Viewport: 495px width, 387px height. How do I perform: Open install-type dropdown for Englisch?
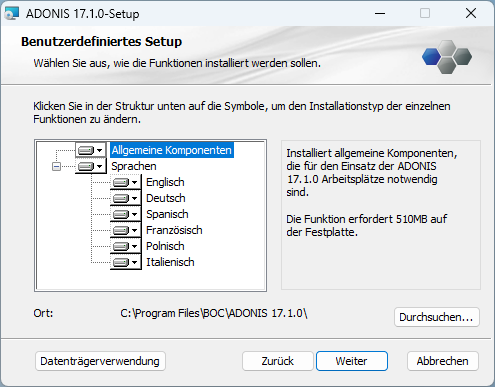coord(126,182)
